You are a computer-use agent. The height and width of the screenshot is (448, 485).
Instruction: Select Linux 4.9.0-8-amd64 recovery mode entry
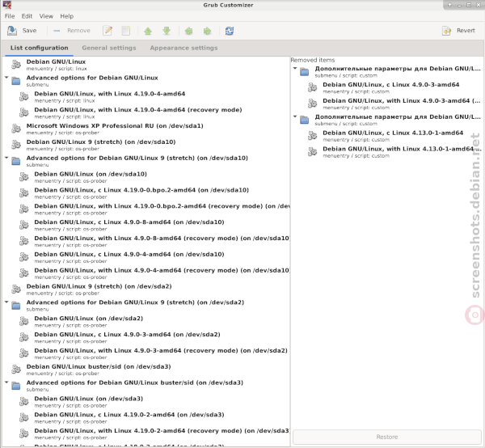tap(146, 241)
